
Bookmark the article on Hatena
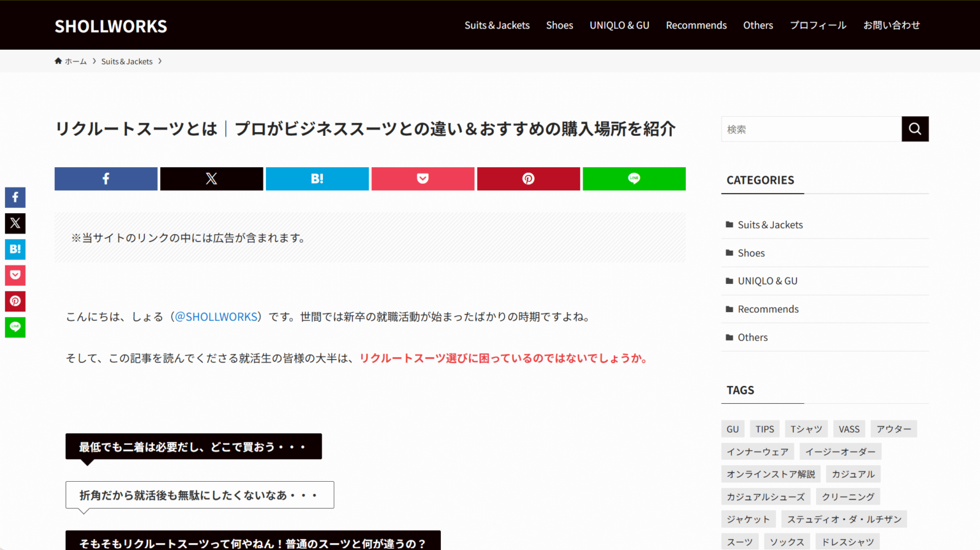point(317,179)
